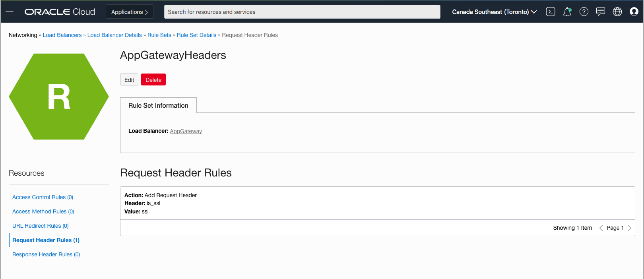Click the 'Action: Add Request Header' text
Viewport: 644px width, 279px height.
coord(161,195)
